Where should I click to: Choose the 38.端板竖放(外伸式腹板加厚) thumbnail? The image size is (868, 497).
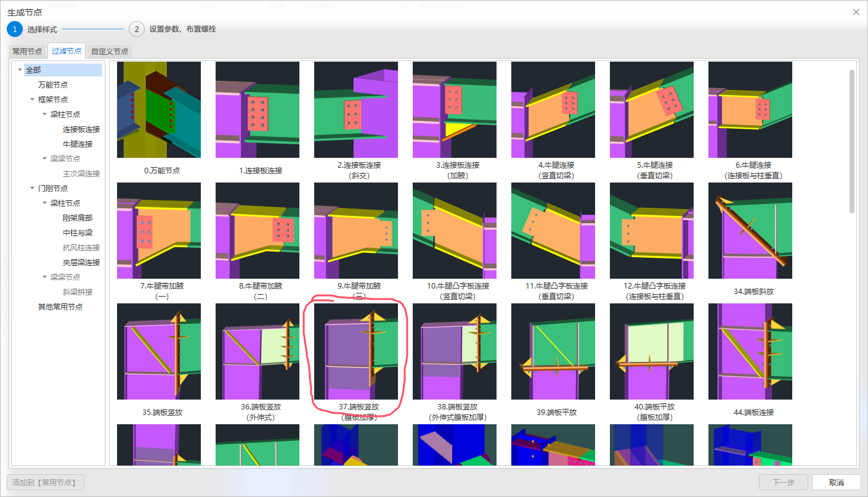click(x=455, y=351)
